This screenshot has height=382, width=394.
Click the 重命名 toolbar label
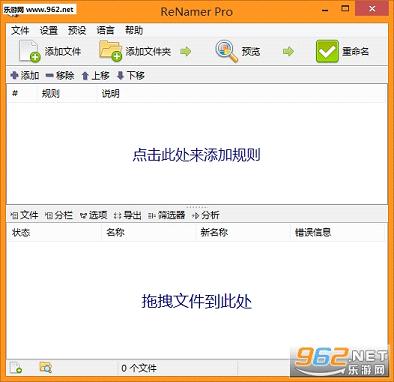click(356, 52)
